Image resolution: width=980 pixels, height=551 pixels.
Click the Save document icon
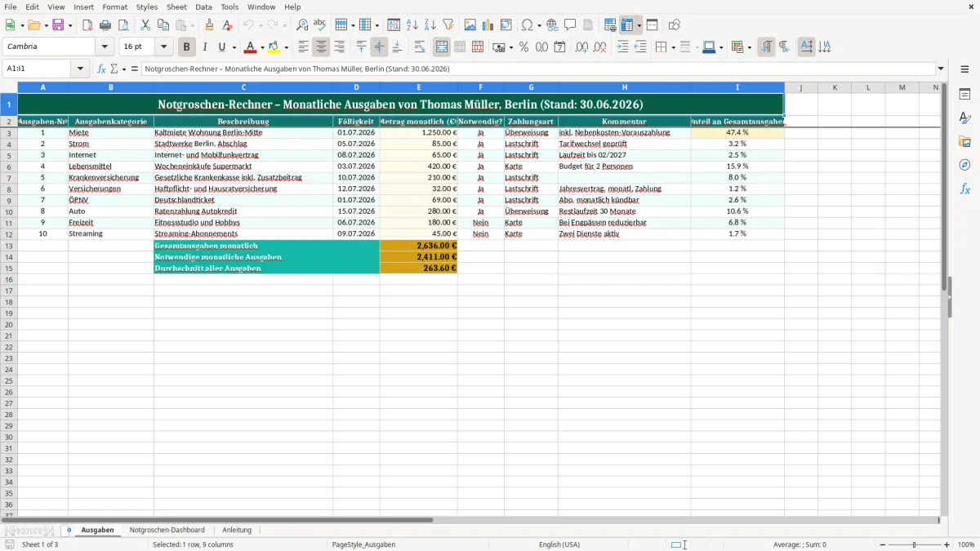pyautogui.click(x=58, y=25)
